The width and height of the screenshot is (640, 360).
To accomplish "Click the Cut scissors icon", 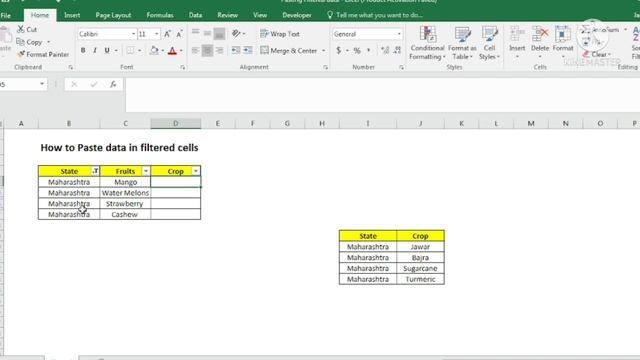I will click(21, 29).
